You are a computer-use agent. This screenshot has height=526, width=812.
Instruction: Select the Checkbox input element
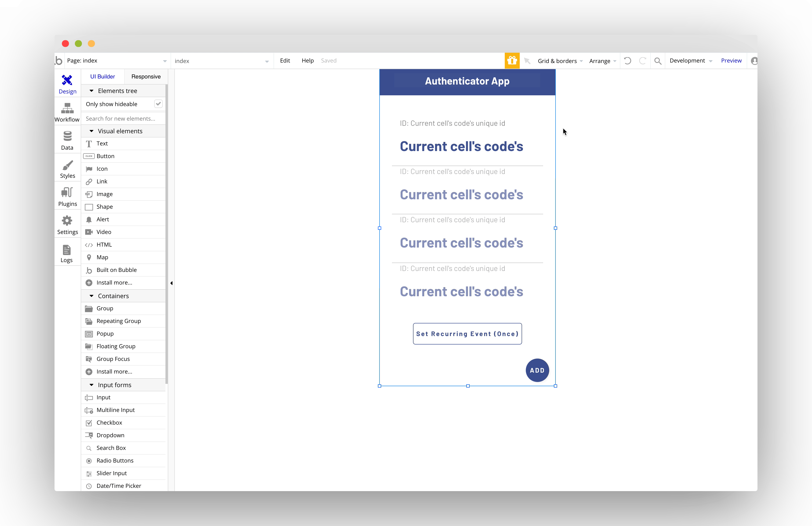click(x=123, y=422)
